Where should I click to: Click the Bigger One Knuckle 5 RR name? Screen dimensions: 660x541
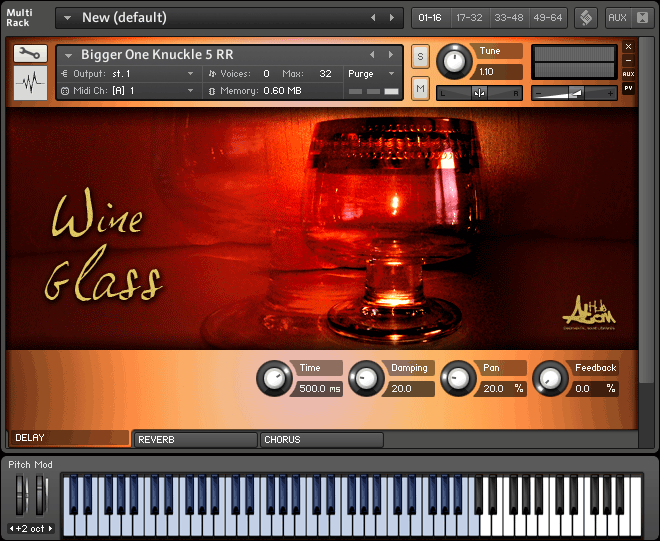tap(157, 55)
